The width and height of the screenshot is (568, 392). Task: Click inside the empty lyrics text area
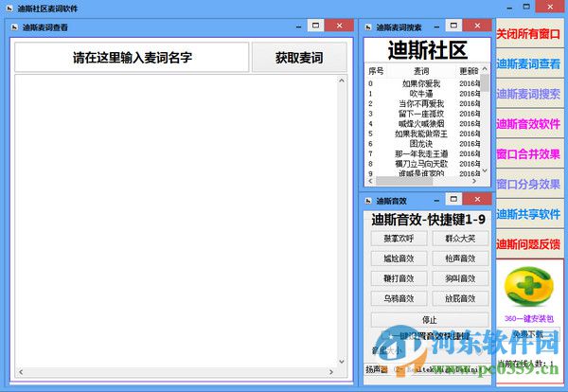[176, 221]
